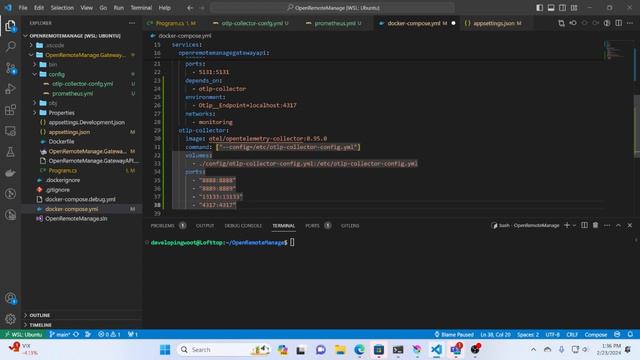Open the Terminal menu
Image resolution: width=640 pixels, height=360 pixels.
(x=141, y=8)
